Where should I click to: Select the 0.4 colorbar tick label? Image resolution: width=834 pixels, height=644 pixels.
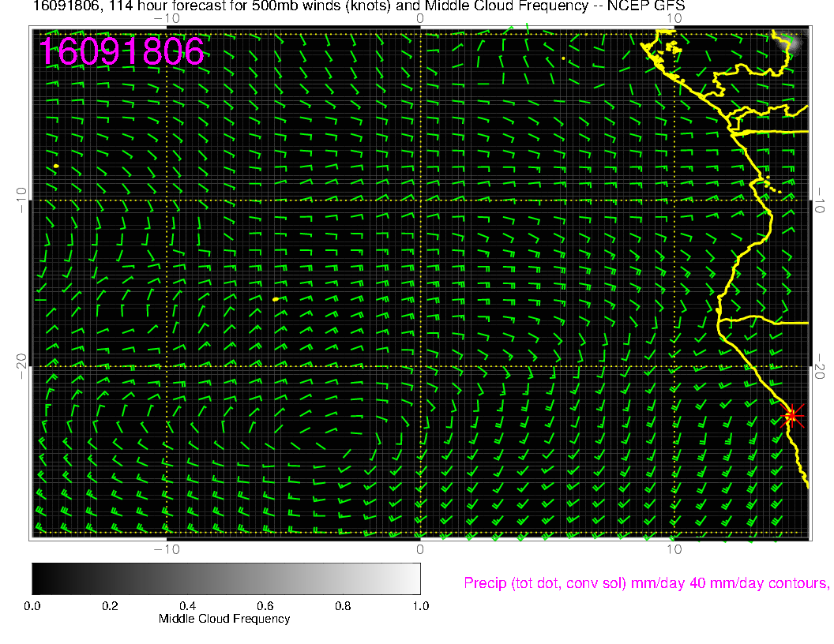coord(188,606)
